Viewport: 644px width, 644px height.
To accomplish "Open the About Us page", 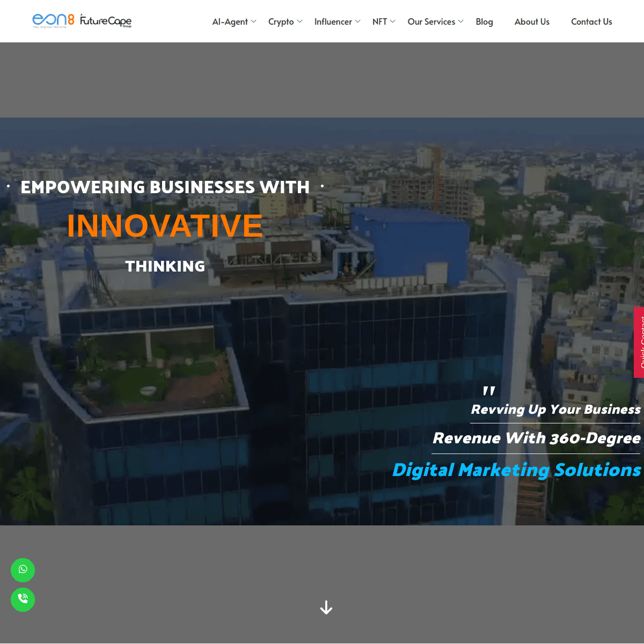I will pos(532,21).
